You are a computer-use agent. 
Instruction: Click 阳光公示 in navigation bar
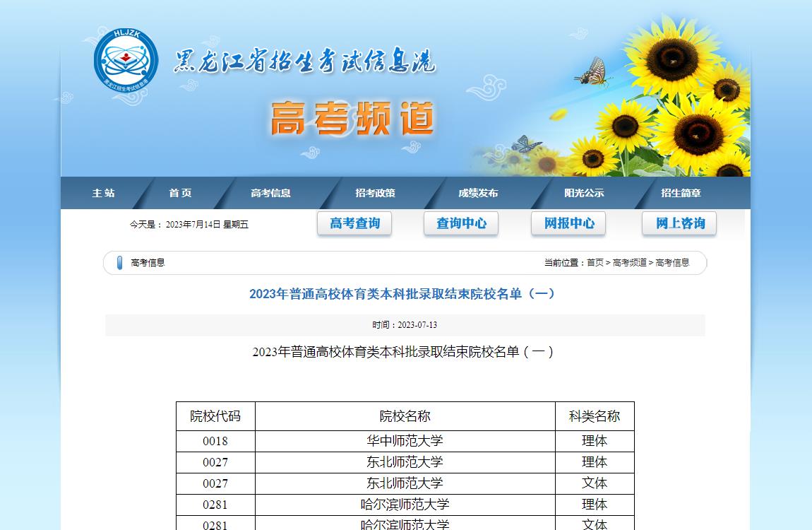584,193
